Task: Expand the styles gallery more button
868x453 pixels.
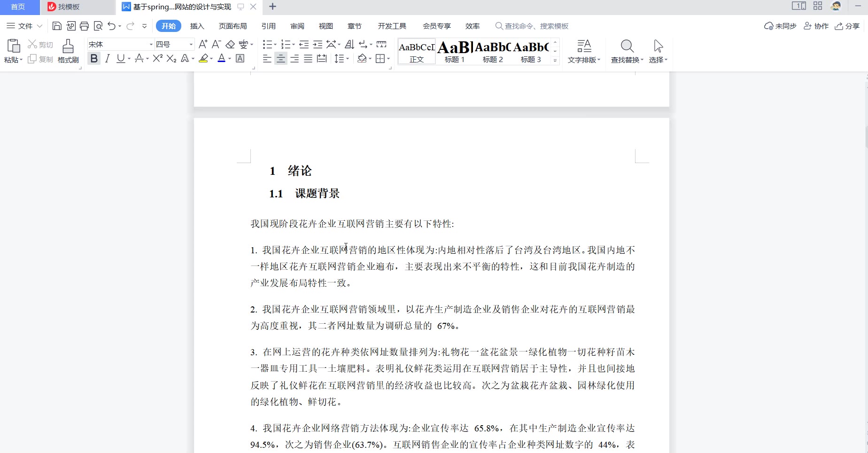Action: (x=555, y=60)
